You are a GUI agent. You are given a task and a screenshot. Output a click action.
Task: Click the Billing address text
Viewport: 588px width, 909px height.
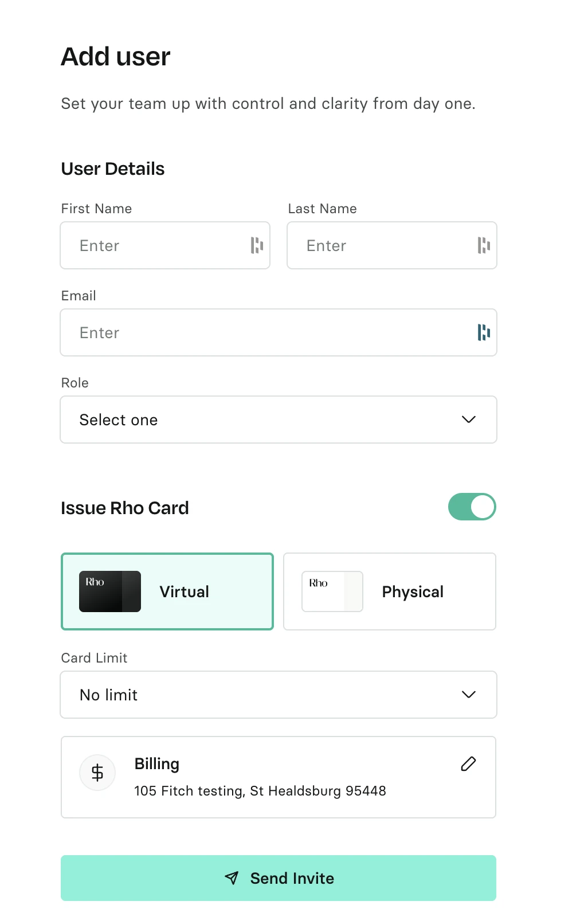(x=260, y=791)
